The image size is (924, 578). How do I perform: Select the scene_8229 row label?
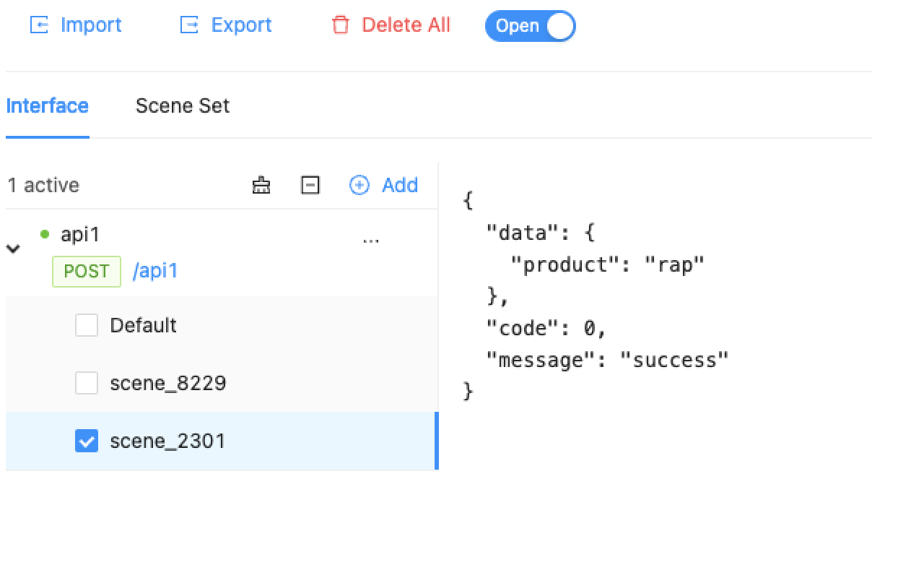pyautogui.click(x=168, y=383)
